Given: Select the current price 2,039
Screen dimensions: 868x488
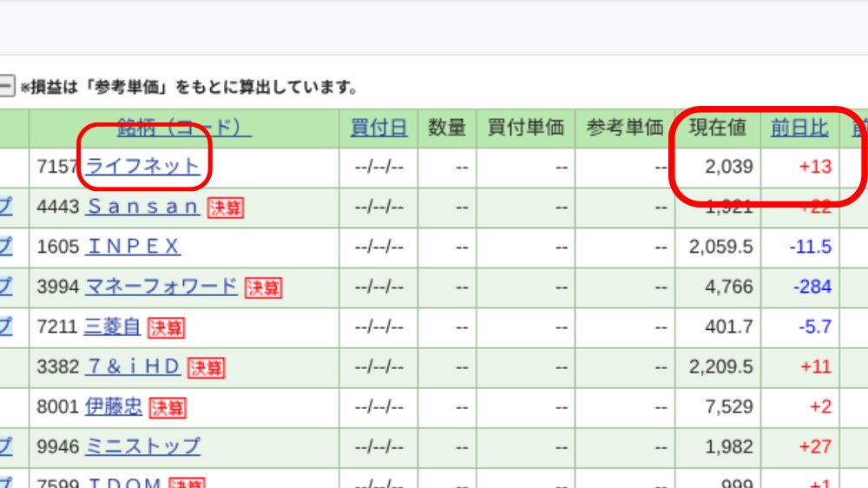Looking at the screenshot, I should [x=729, y=166].
